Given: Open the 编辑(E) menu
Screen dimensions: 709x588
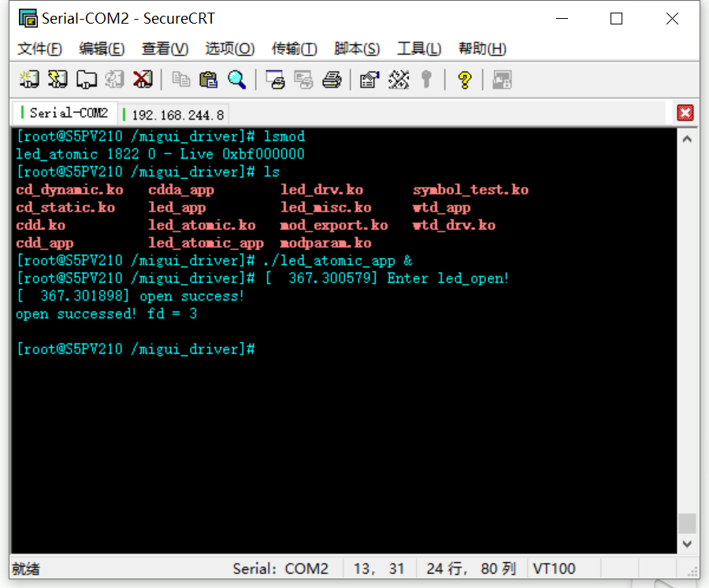Looking at the screenshot, I should click(x=102, y=48).
